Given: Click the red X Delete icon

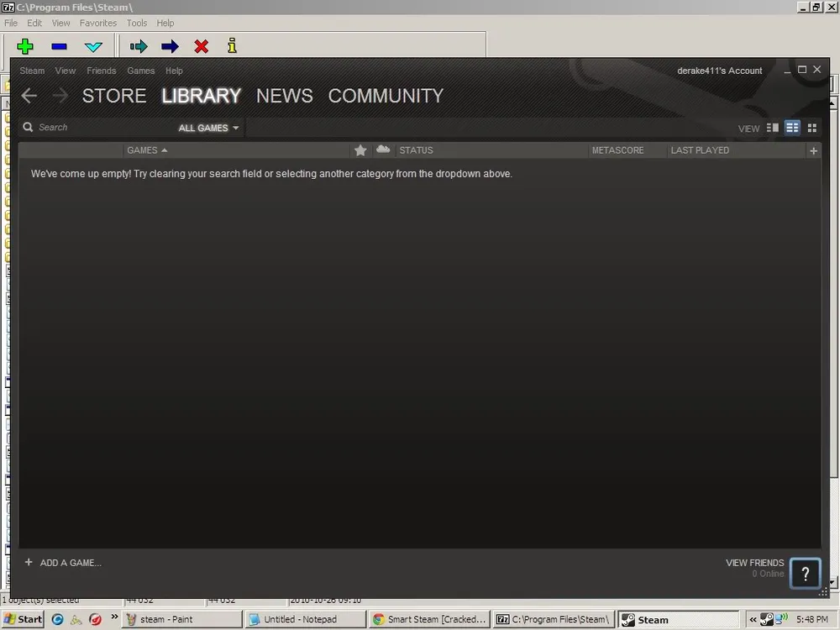Looking at the screenshot, I should pyautogui.click(x=202, y=46).
